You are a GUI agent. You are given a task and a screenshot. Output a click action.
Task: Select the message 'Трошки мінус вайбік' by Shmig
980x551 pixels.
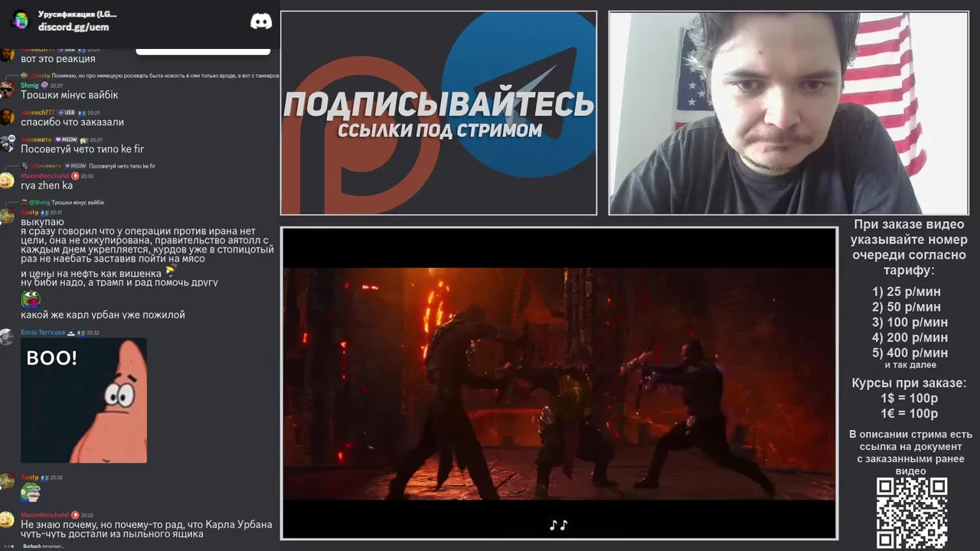pyautogui.click(x=70, y=95)
